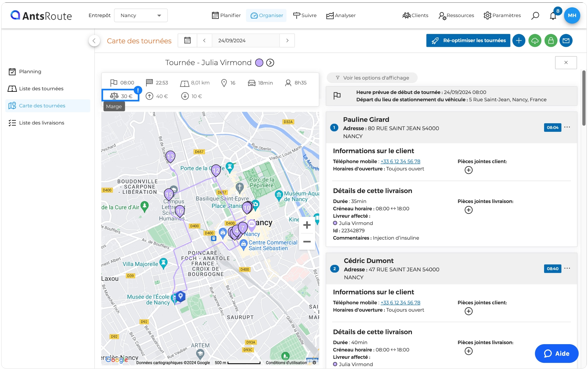
Task: Open Cédric Dumont options menu
Action: [567, 268]
